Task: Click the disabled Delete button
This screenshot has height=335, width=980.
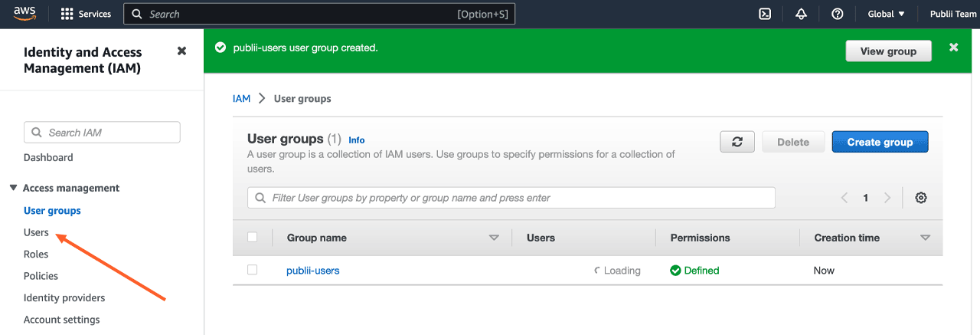Action: coord(793,142)
